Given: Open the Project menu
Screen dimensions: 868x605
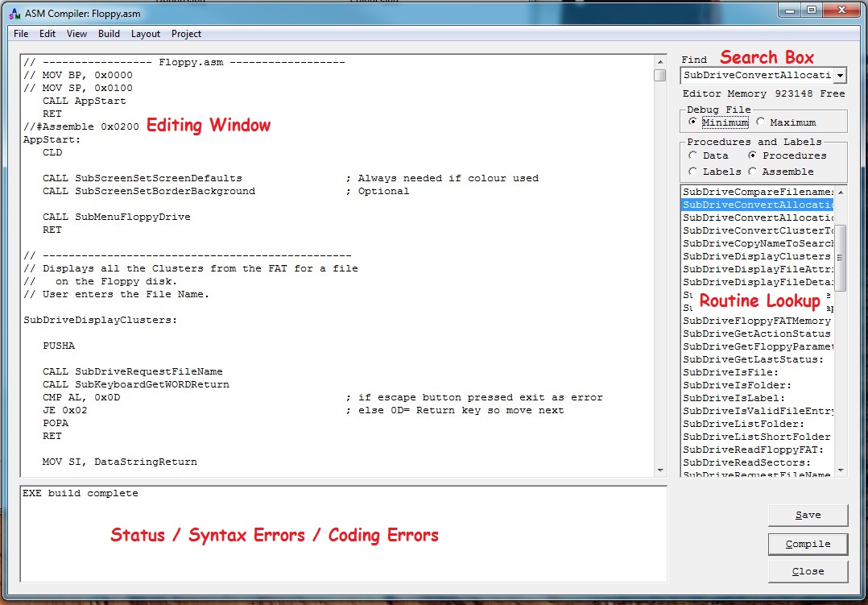Looking at the screenshot, I should (186, 34).
